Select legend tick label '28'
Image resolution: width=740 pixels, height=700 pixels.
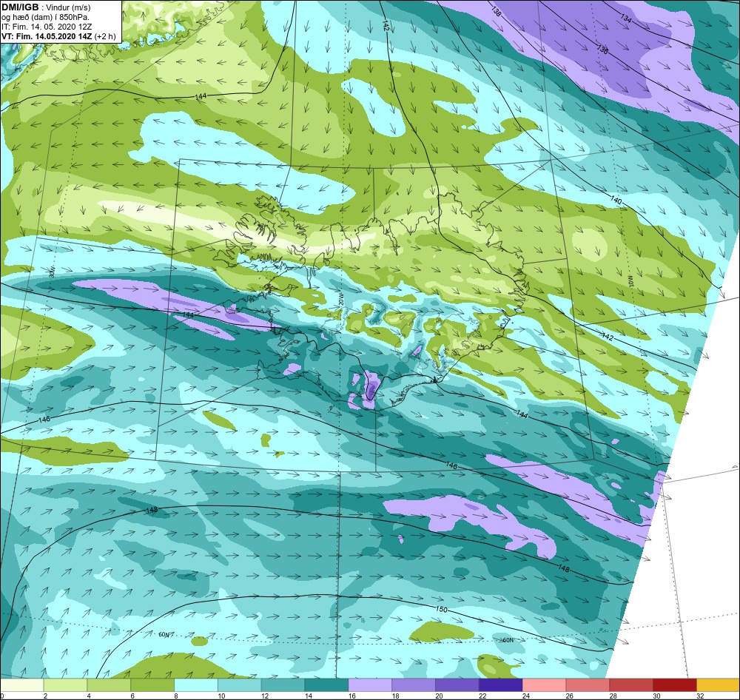(x=613, y=696)
